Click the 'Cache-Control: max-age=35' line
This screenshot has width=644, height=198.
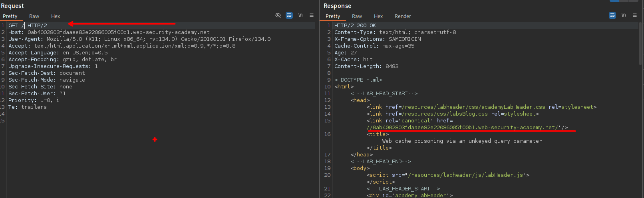[x=374, y=46]
